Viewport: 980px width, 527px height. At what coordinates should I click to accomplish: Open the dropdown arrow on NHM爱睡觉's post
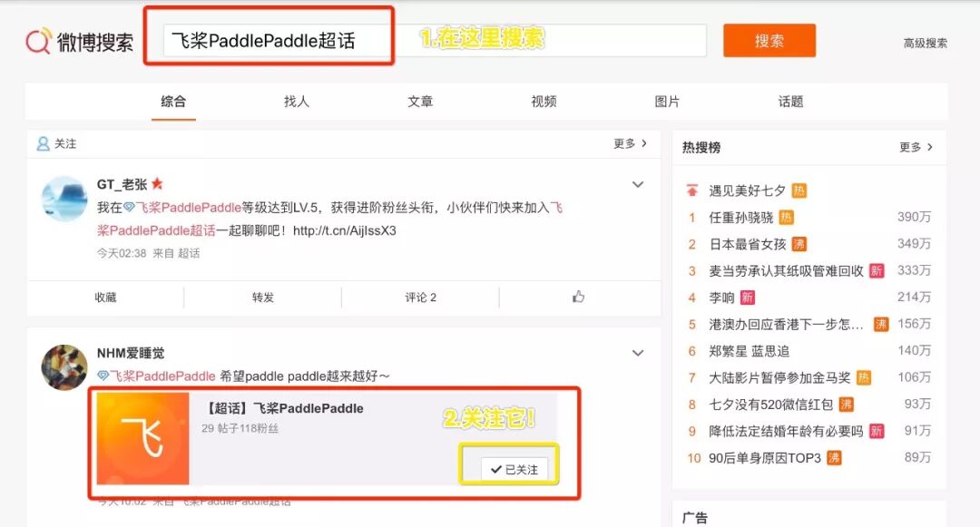coord(638,353)
